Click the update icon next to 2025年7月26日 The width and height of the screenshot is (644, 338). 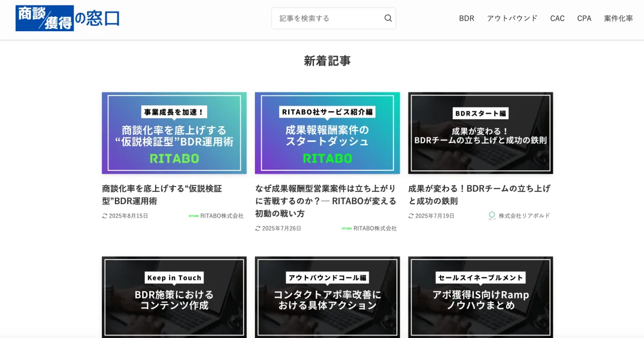point(258,228)
